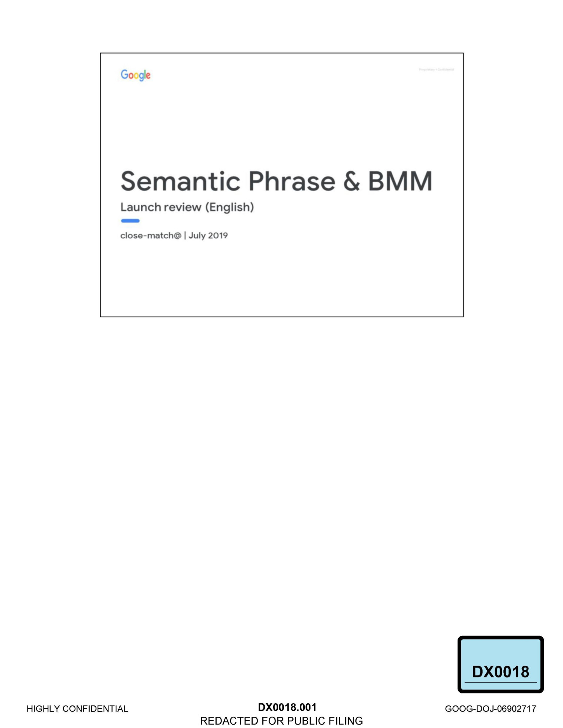This screenshot has width=563, height=728.
Task: Click the Google logo on the slide
Action: (135, 75)
